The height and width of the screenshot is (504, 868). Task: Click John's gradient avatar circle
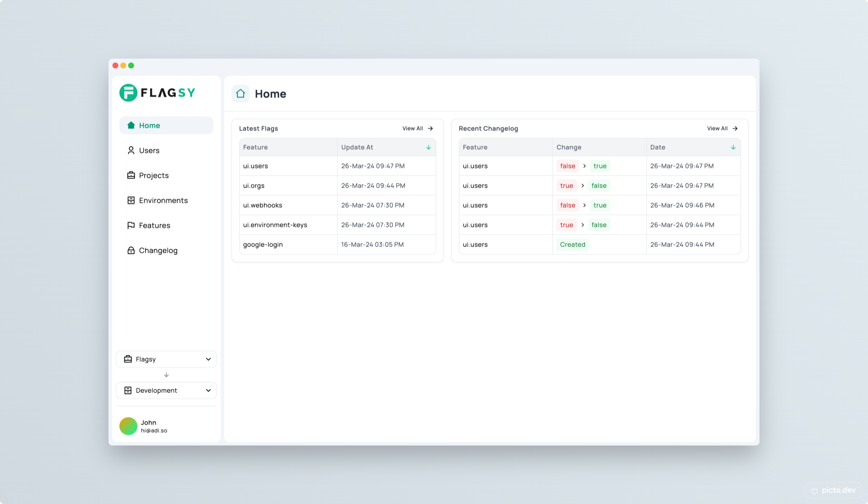coord(128,426)
